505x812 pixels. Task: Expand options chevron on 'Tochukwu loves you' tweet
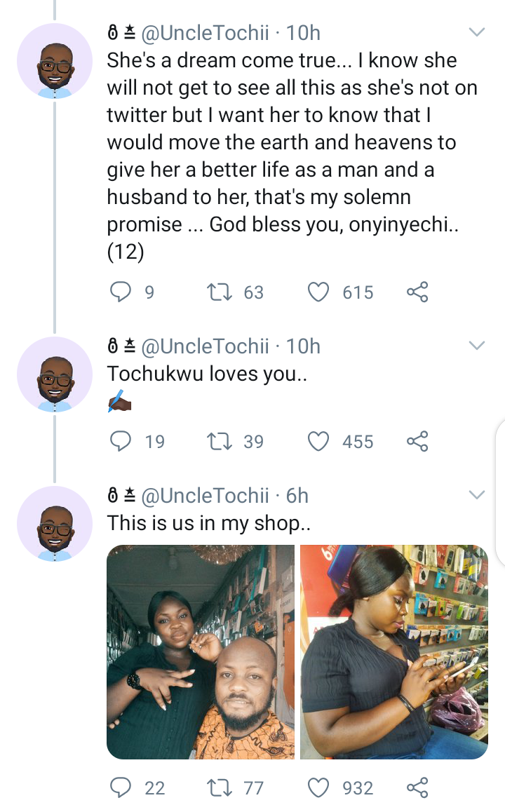tap(476, 346)
